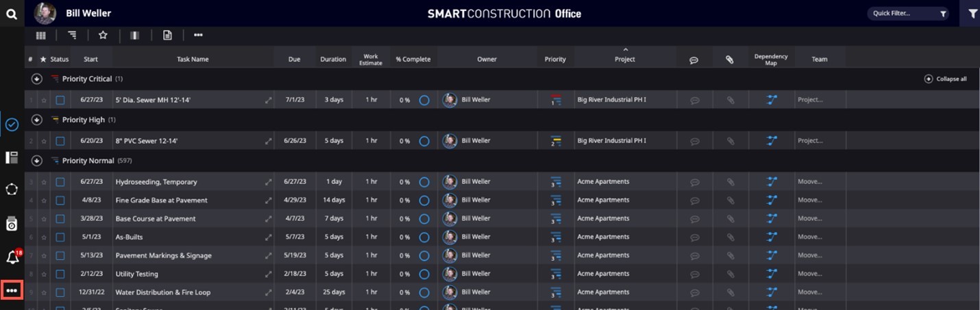Open the Utility Testing task name
Screen dimensions: 980x310
coord(137,274)
